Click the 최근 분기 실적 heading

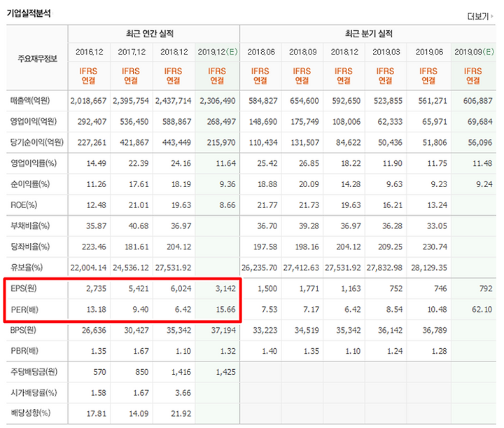pos(369,34)
